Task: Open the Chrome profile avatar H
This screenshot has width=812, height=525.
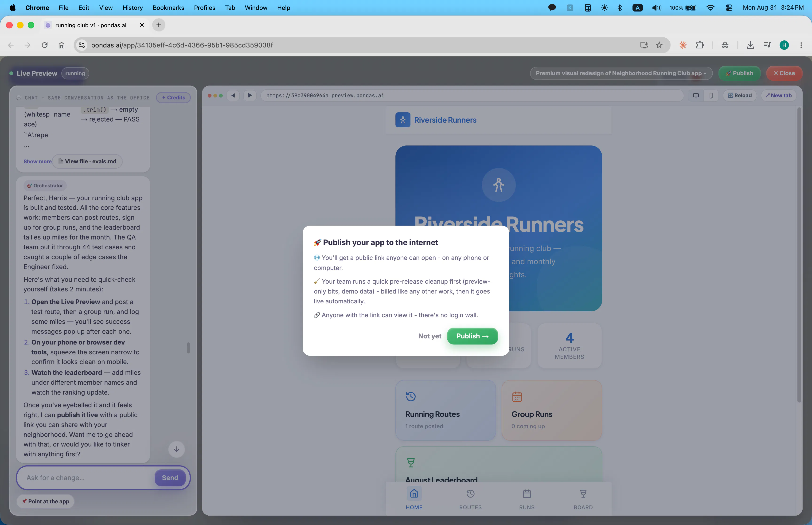Action: 784,45
